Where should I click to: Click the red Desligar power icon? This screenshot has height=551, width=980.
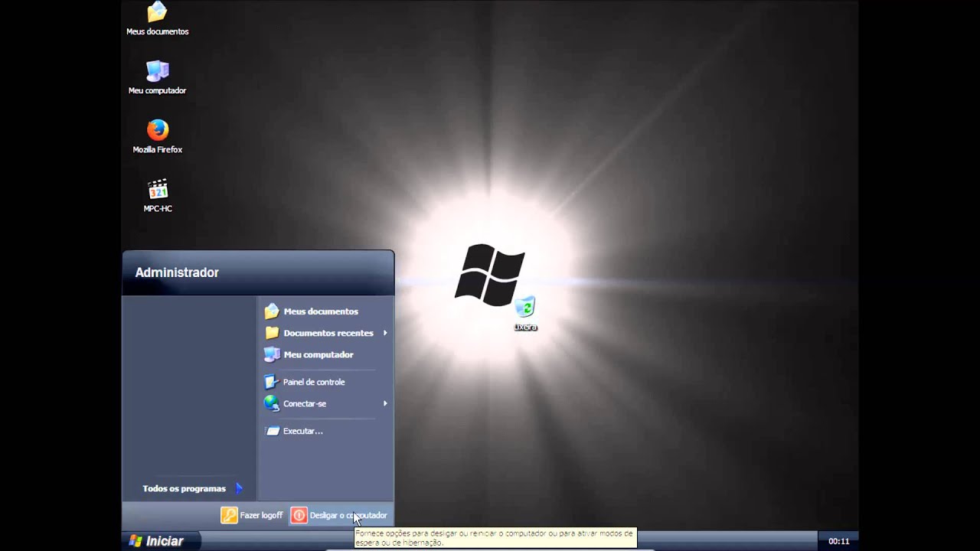pos(299,515)
